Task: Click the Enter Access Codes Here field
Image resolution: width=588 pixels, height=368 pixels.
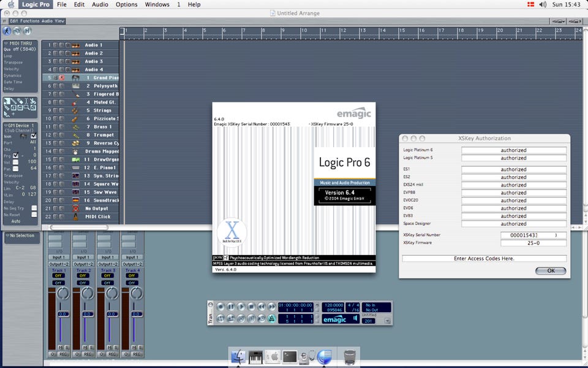Action: [x=484, y=258]
